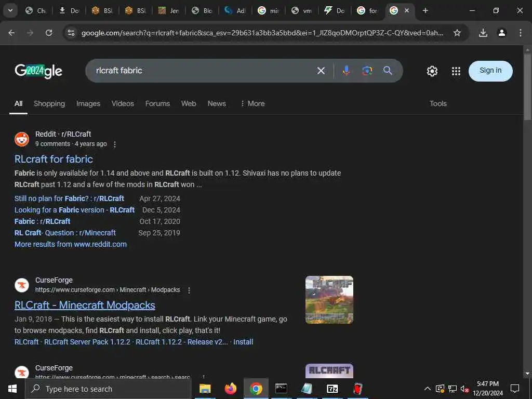
Task: Open options for the Reddit result
Action: tap(115, 144)
